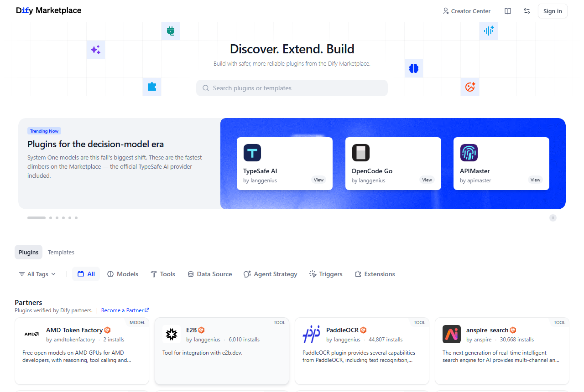This screenshot has width=584, height=392.
Task: Click the Trending Now badge
Action: [44, 131]
